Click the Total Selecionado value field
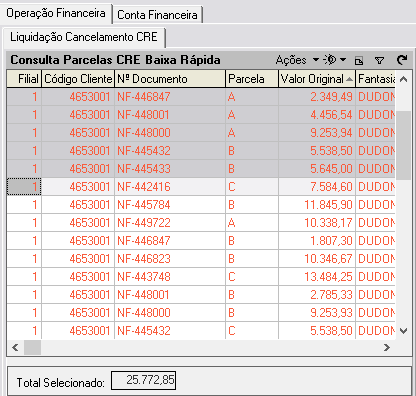 (x=143, y=380)
